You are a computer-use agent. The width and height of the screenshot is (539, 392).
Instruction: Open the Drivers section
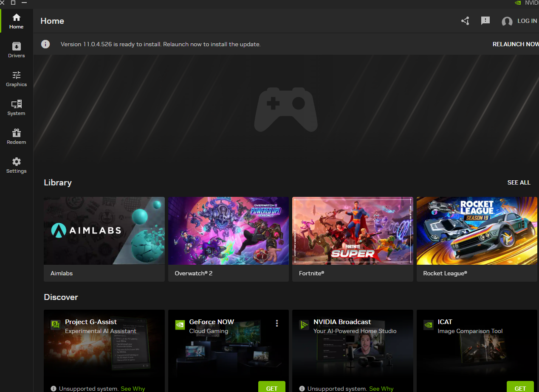17,50
